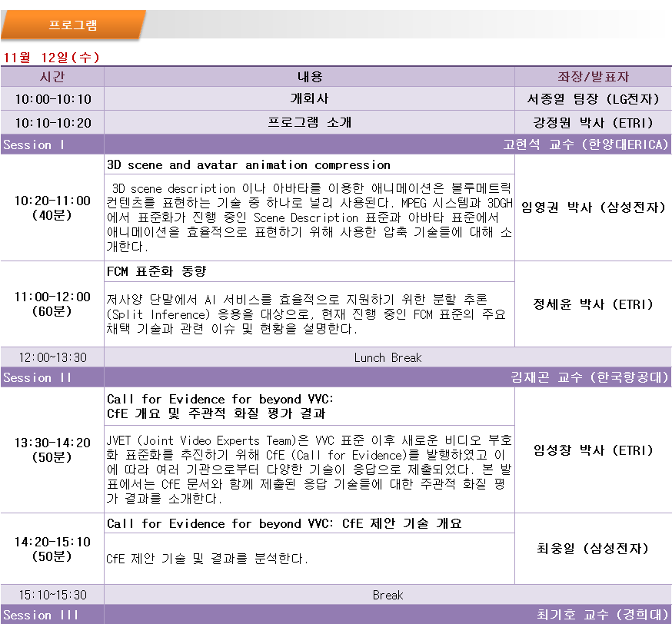The height and width of the screenshot is (624, 672).
Task: Click the 내용 column header
Action: point(309,77)
